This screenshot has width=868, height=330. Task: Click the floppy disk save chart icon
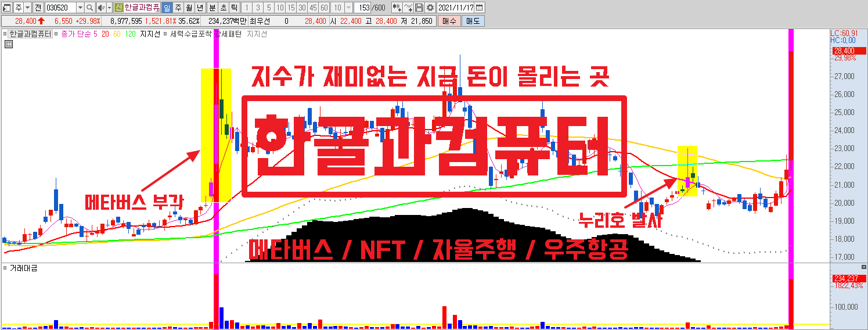point(419,8)
